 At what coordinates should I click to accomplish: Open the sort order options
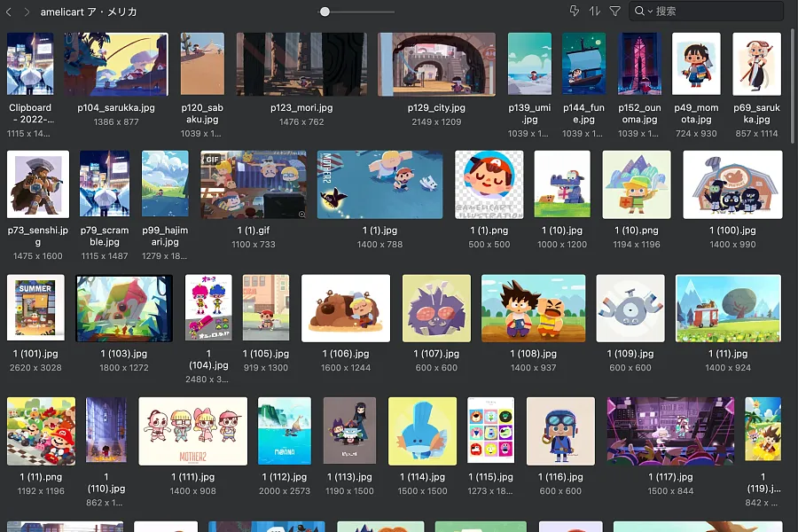click(x=594, y=11)
